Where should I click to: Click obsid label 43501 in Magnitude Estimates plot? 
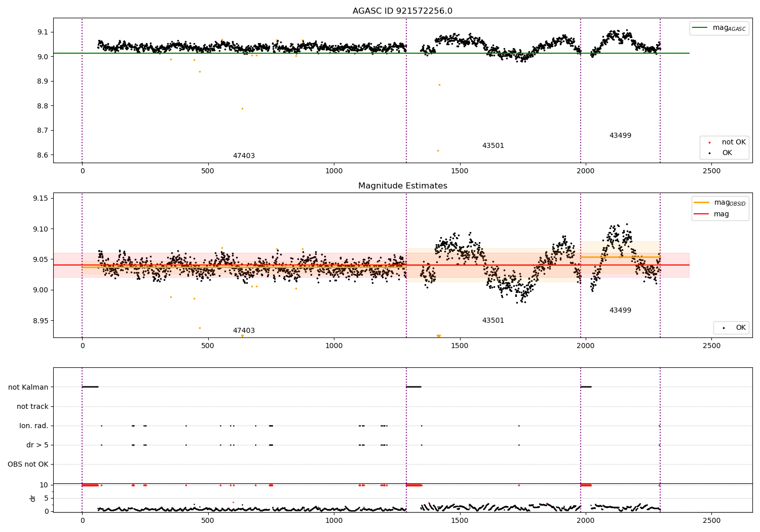tap(493, 321)
